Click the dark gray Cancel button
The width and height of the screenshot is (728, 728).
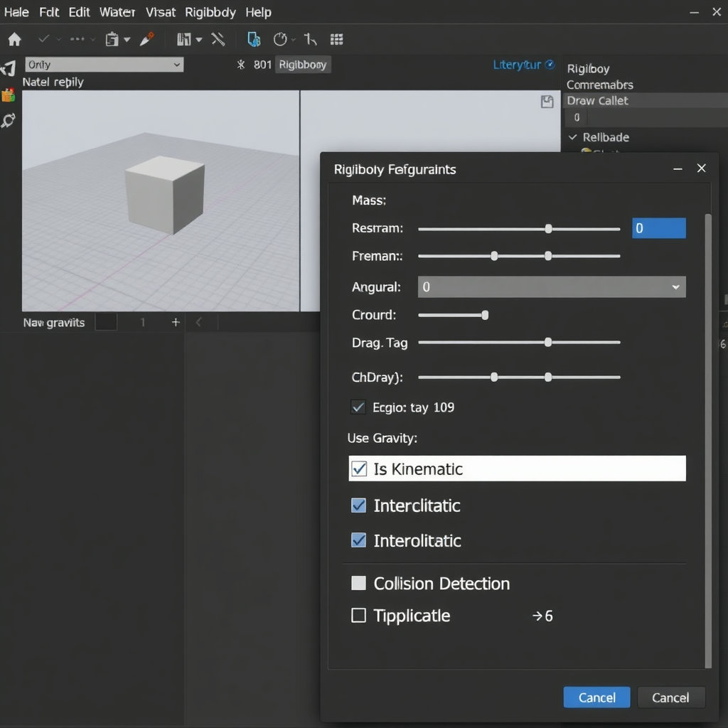(x=671, y=697)
